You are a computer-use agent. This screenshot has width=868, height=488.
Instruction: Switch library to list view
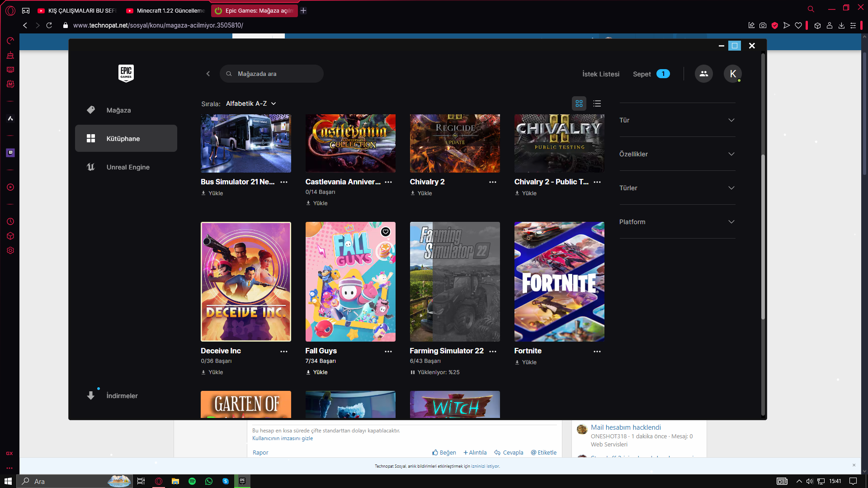click(597, 103)
